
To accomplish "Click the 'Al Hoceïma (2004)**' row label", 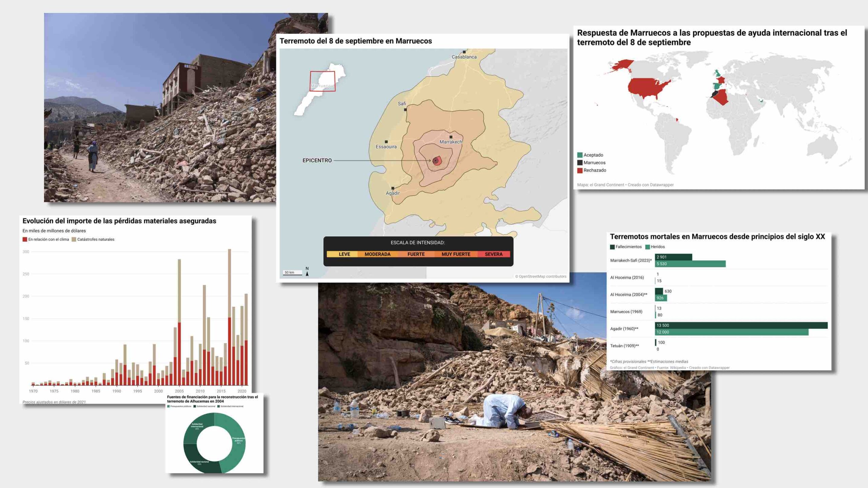I will 629,294.
